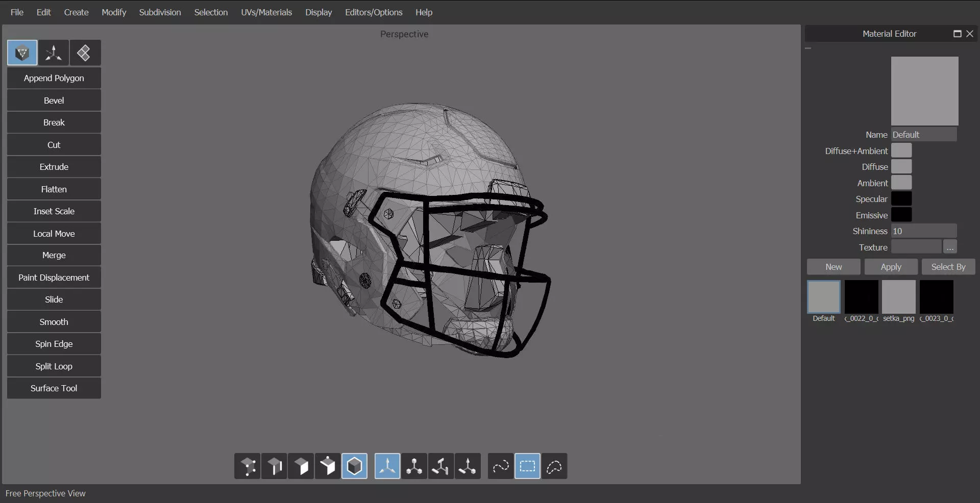Maximize the Material Editor panel
The image size is (980, 503).
(958, 34)
